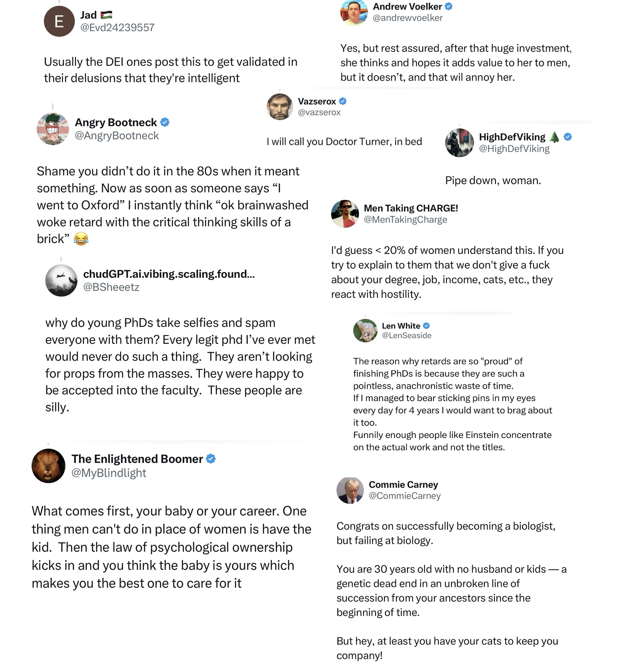Open Angry Bootneck's cartoon profile picture
This screenshot has width=634, height=672.
pos(53,129)
